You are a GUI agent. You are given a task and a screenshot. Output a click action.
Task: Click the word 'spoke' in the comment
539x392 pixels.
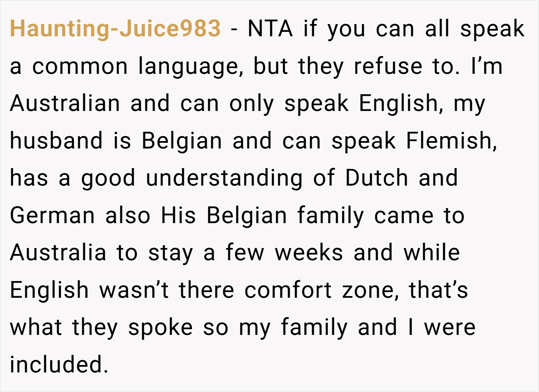pyautogui.click(x=160, y=328)
